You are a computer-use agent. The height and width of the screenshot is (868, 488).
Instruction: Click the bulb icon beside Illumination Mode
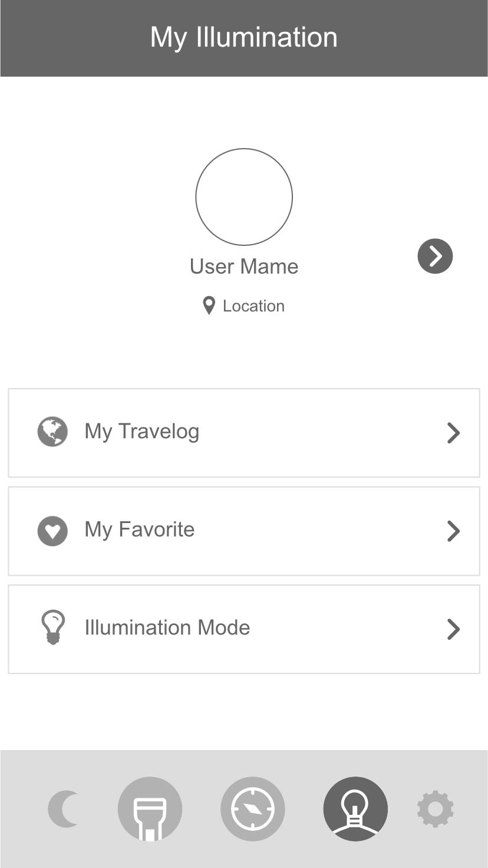pos(52,628)
